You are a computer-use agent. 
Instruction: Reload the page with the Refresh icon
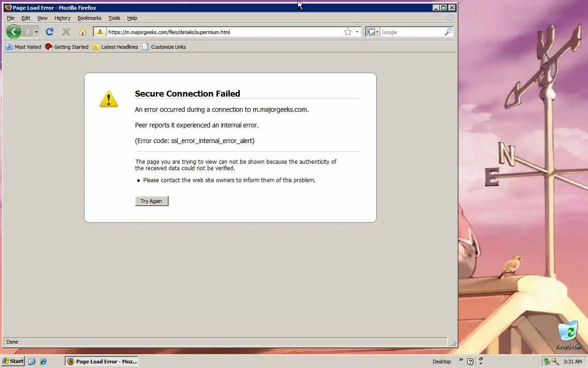(50, 32)
